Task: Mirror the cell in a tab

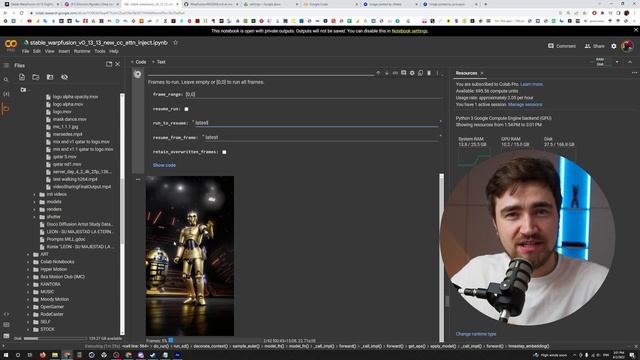Action: pos(420,73)
